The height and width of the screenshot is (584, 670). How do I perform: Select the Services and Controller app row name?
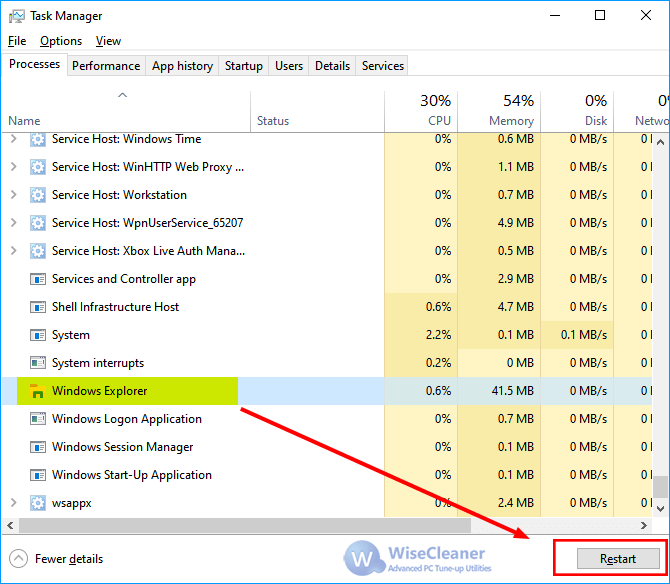[x=124, y=279]
